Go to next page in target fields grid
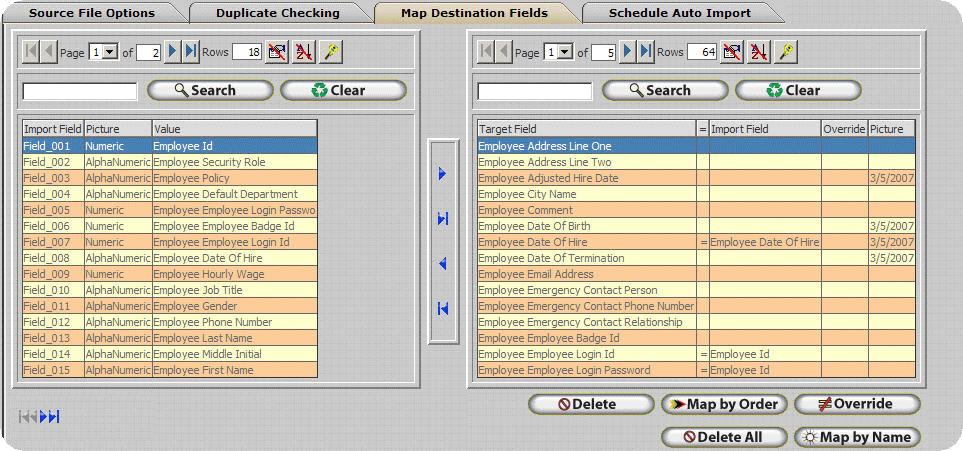Viewport: 963px width, 451px height. [x=627, y=52]
